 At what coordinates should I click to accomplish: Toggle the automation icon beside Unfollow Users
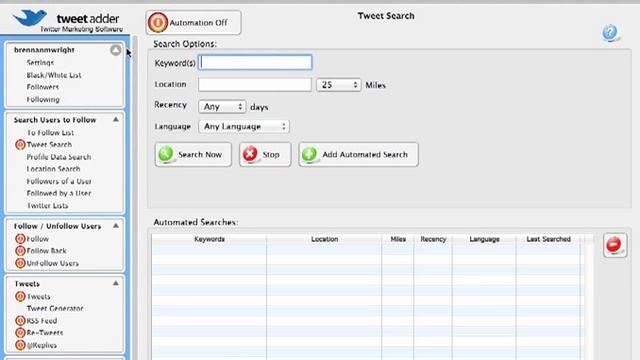click(x=20, y=263)
